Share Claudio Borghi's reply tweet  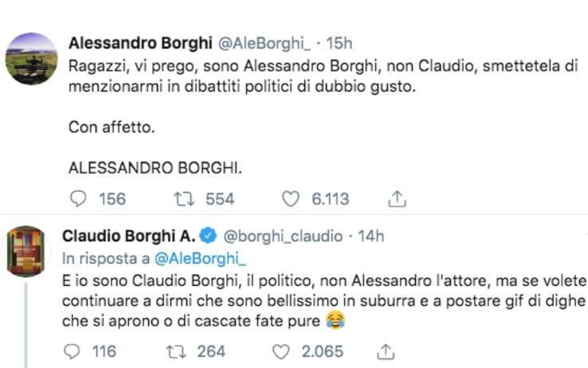click(386, 350)
